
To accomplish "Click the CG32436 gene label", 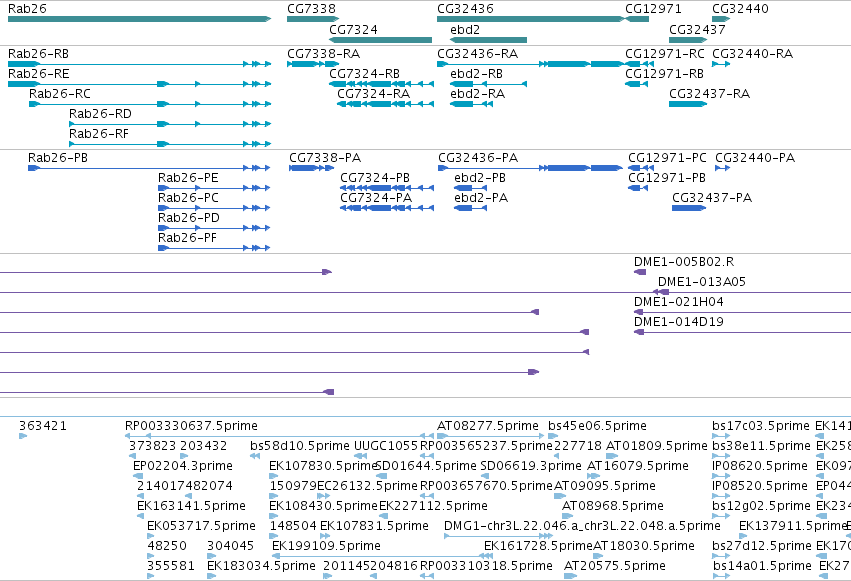I will click(x=465, y=9).
